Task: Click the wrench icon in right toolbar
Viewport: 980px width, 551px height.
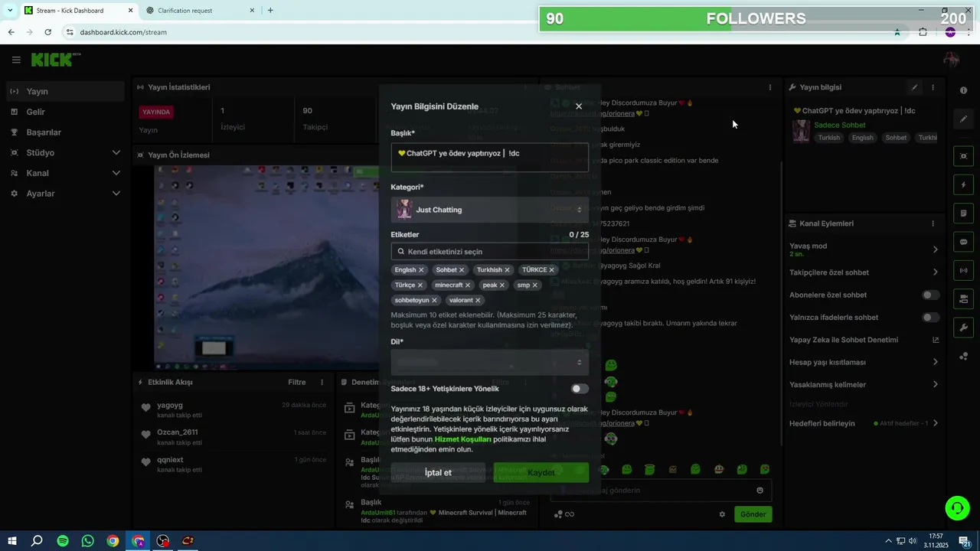Action: click(963, 328)
